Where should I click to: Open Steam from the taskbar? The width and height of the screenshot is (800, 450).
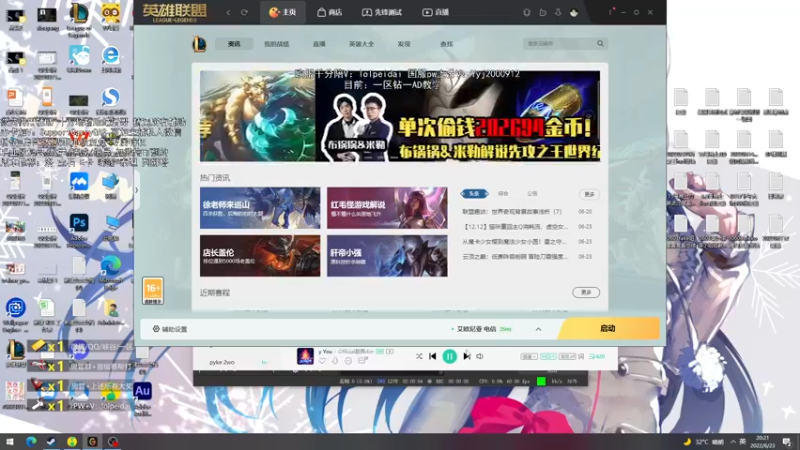51,441
